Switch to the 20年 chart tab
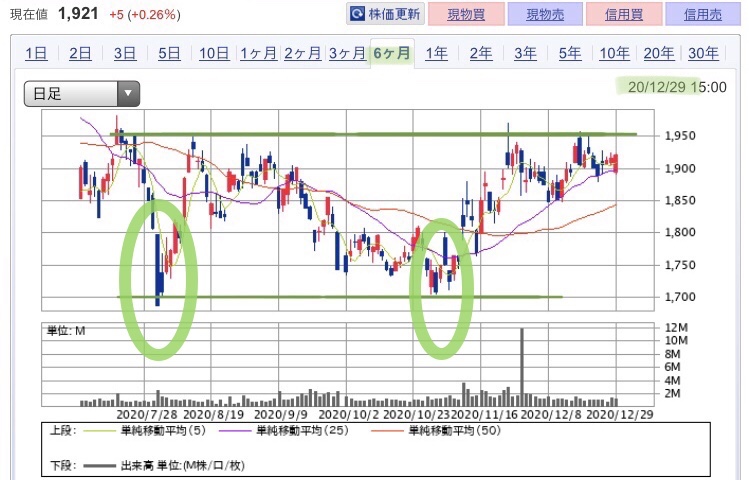This screenshot has height=480, width=749. [659, 53]
